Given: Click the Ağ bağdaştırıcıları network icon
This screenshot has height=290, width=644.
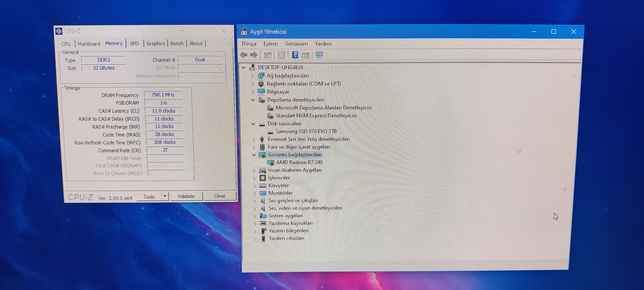Looking at the screenshot, I should 261,76.
